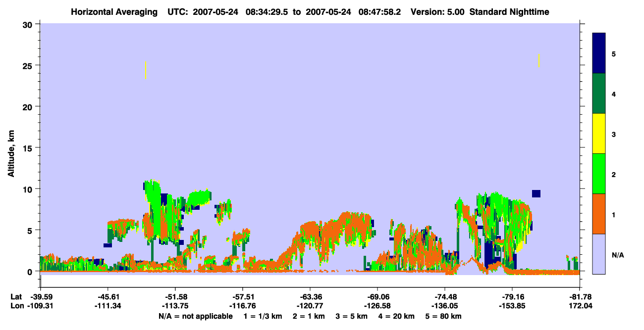Image resolution: width=644 pixels, height=330 pixels.
Task: Click the isolated dark blue square near 9 km
Action: tap(536, 193)
